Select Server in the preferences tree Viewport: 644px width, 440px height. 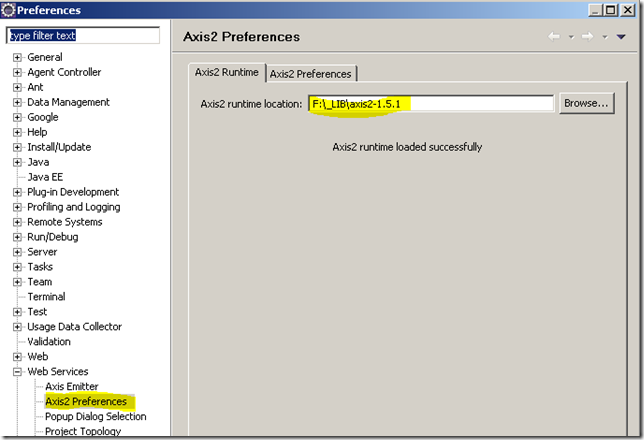(42, 252)
